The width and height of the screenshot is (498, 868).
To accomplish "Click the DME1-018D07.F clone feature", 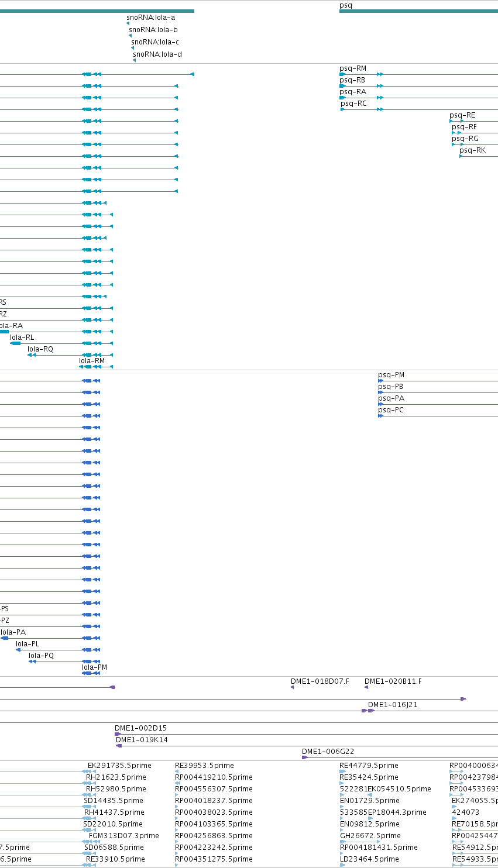I will 320,681.
